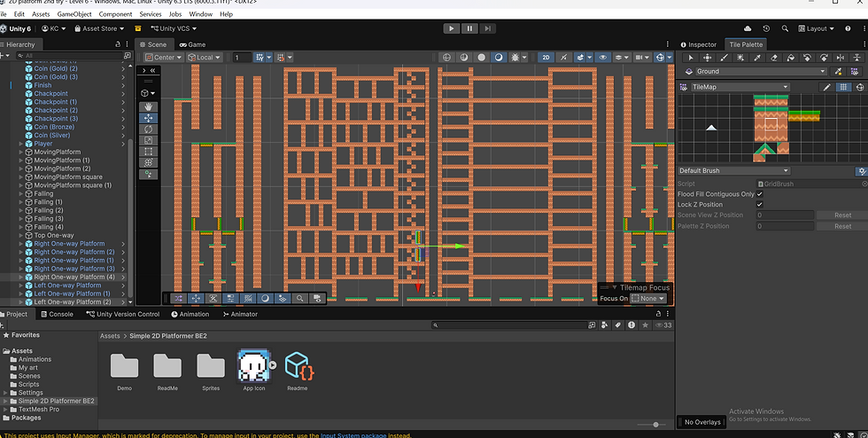
Task: Toggle Tile Palette grid display
Action: pyautogui.click(x=843, y=87)
